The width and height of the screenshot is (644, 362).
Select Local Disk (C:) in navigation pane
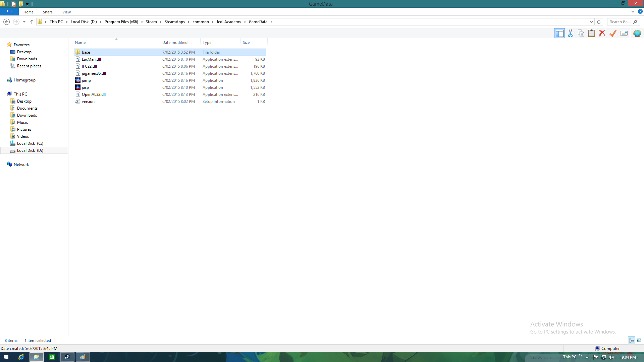click(x=30, y=143)
